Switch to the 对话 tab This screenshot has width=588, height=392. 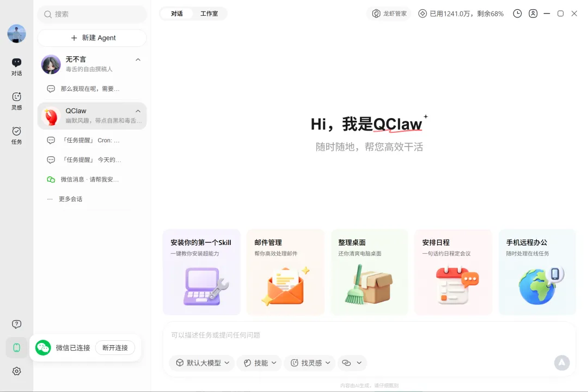176,14
